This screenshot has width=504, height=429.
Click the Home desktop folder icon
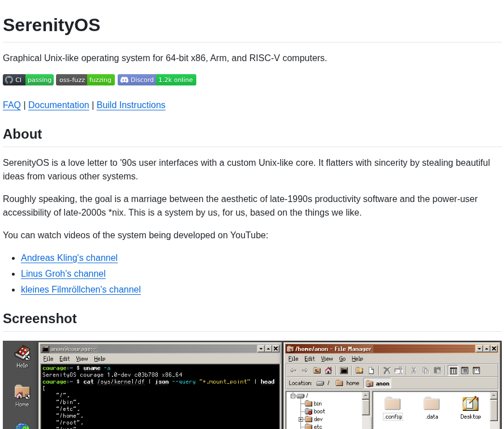click(22, 396)
